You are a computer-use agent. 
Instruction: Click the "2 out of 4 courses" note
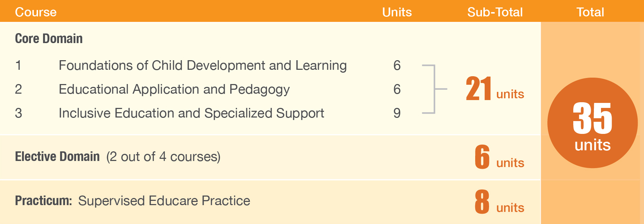point(163,157)
